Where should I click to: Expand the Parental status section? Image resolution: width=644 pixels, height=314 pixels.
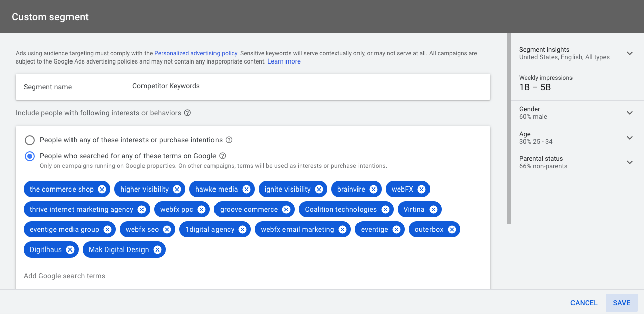(629, 162)
